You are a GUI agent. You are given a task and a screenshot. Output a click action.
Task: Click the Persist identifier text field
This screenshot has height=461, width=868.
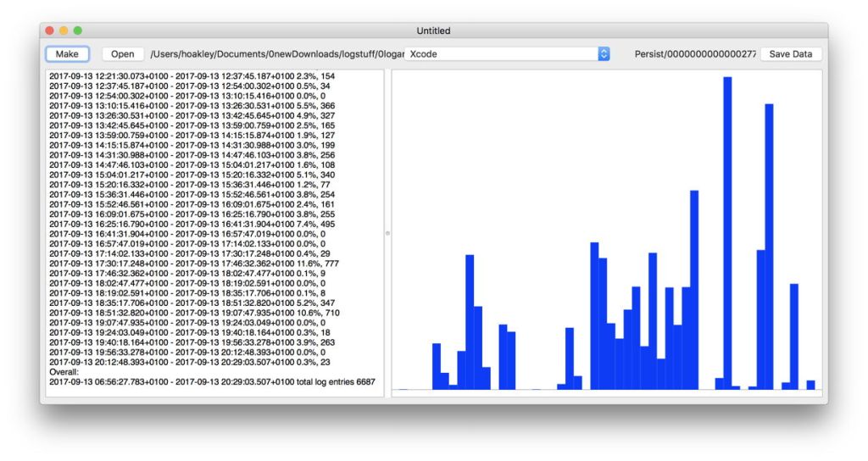[694, 54]
